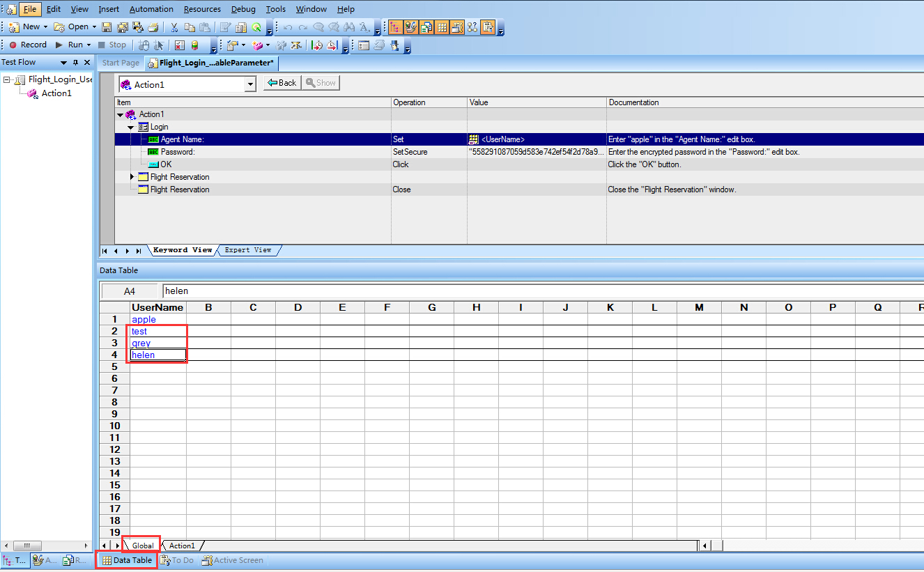
Task: Switch to the Expert View tab
Action: coord(248,250)
